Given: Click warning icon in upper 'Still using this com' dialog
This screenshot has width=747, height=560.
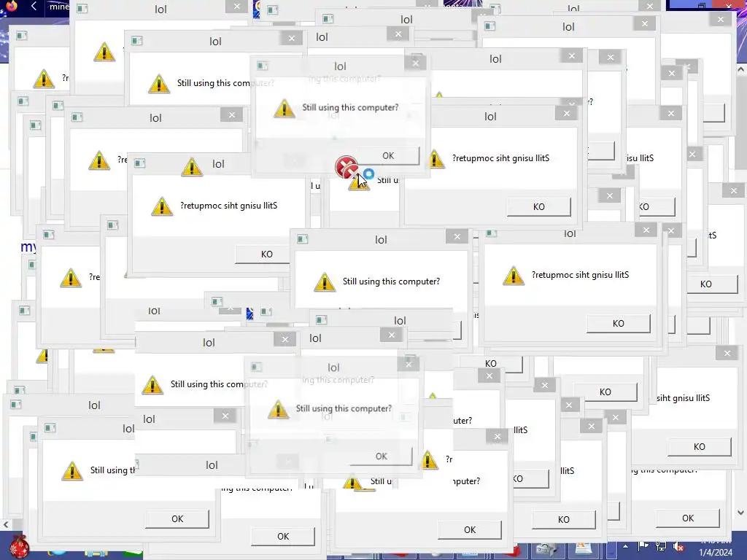Looking at the screenshot, I should [158, 83].
